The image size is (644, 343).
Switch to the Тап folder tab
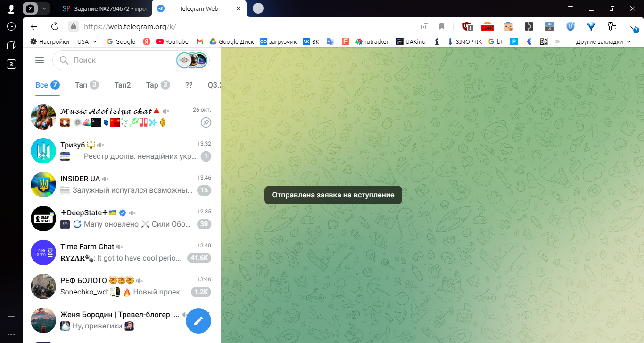pos(87,85)
